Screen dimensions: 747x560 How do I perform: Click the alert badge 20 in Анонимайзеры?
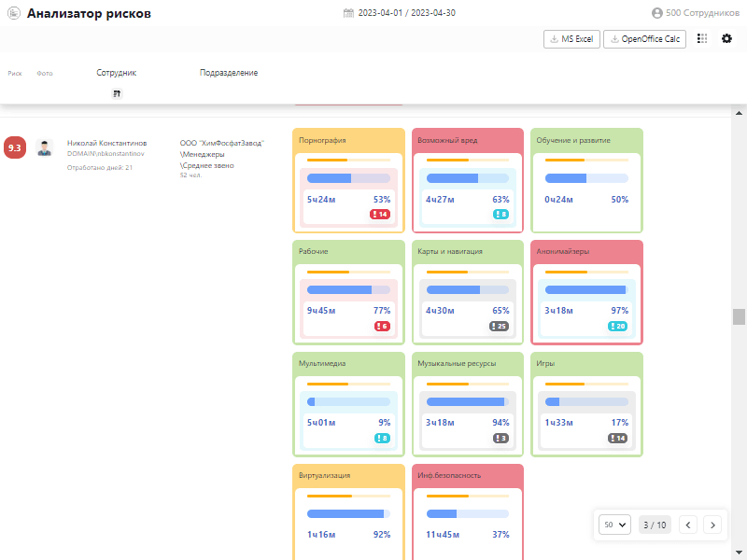(x=617, y=327)
